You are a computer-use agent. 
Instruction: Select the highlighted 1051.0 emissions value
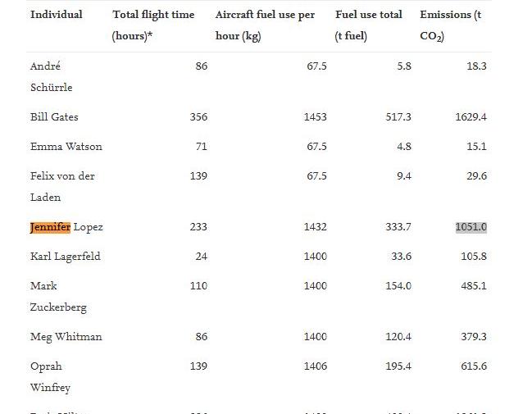click(x=471, y=227)
